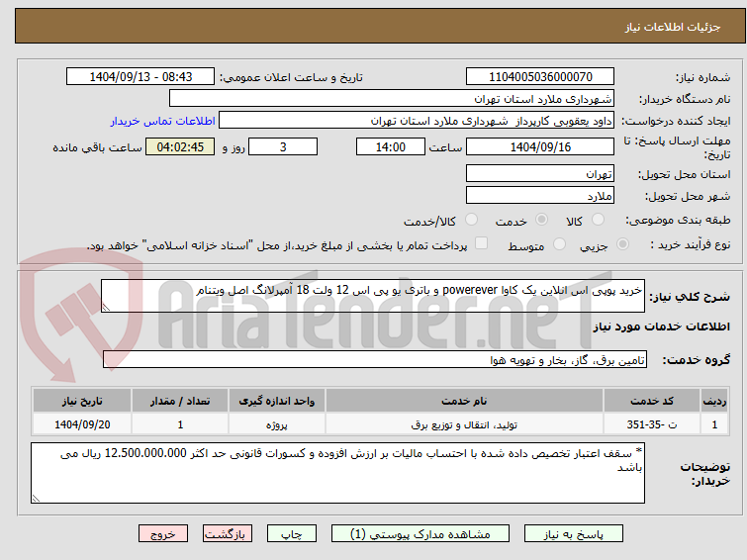Click the ردیف column header

[x=714, y=401]
